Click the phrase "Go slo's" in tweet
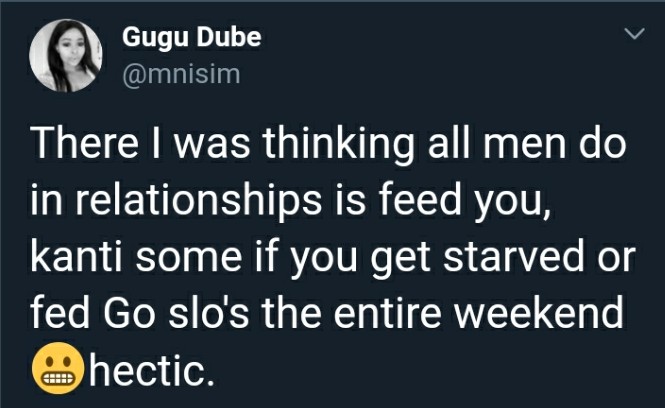 [175, 311]
